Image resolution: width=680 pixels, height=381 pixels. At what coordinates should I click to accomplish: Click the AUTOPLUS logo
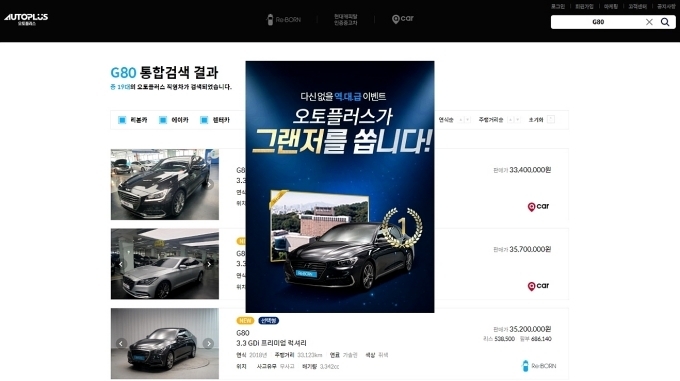26,19
